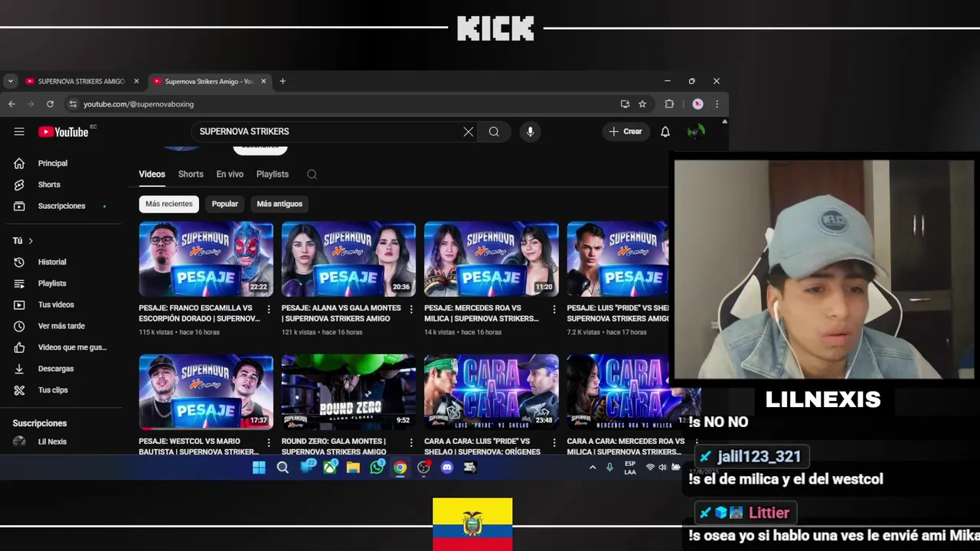
Task: Click the address bar URL
Action: 139,104
